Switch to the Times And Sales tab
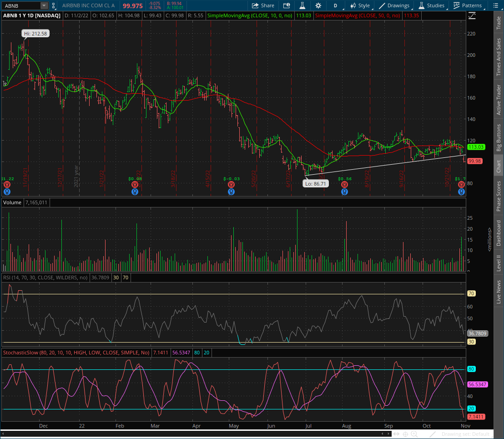This screenshot has height=439, width=504. (499, 57)
